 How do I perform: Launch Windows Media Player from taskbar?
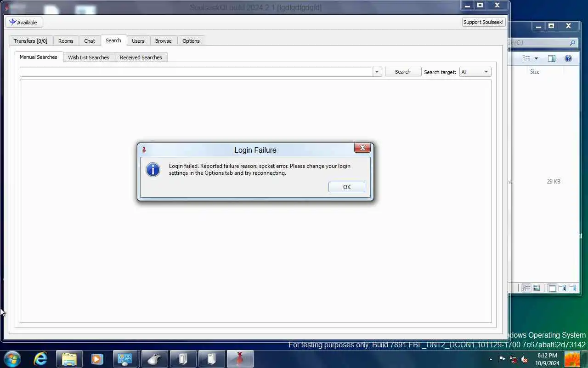pos(97,359)
